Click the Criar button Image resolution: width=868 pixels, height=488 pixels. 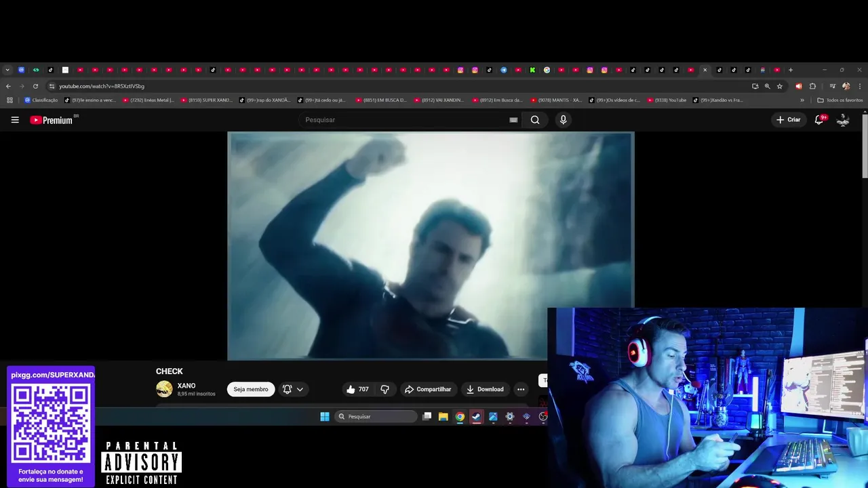[x=789, y=120]
